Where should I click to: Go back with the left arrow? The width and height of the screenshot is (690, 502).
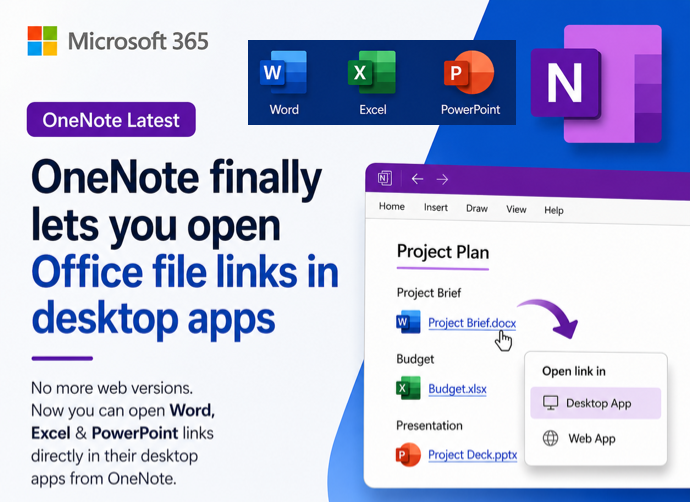417,179
